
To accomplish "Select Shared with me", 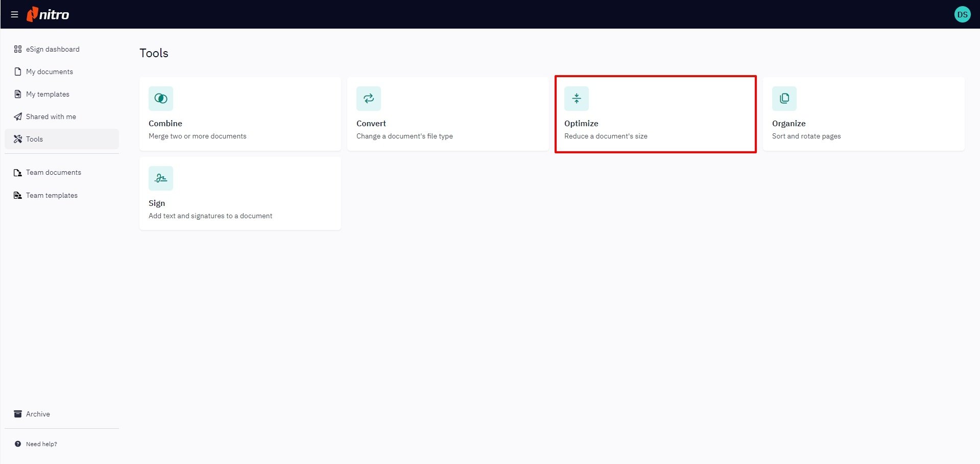I will (51, 117).
